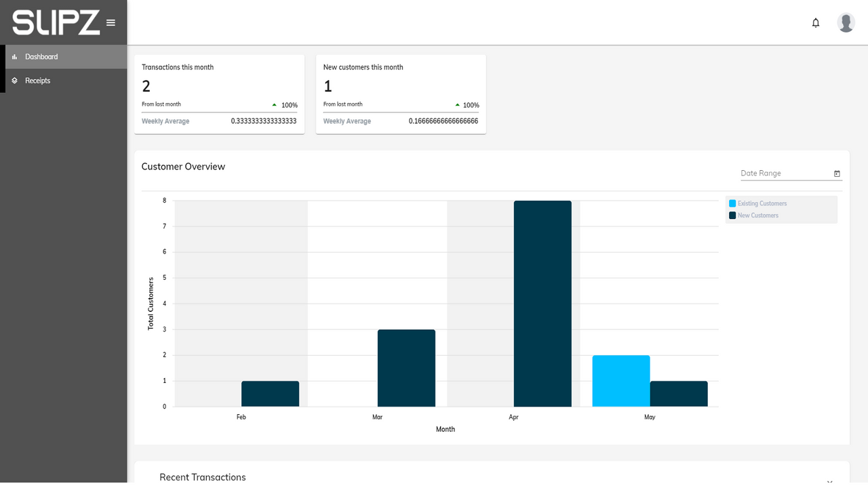Click weekly average 0.16666666666666666
868x488 pixels.
click(443, 121)
